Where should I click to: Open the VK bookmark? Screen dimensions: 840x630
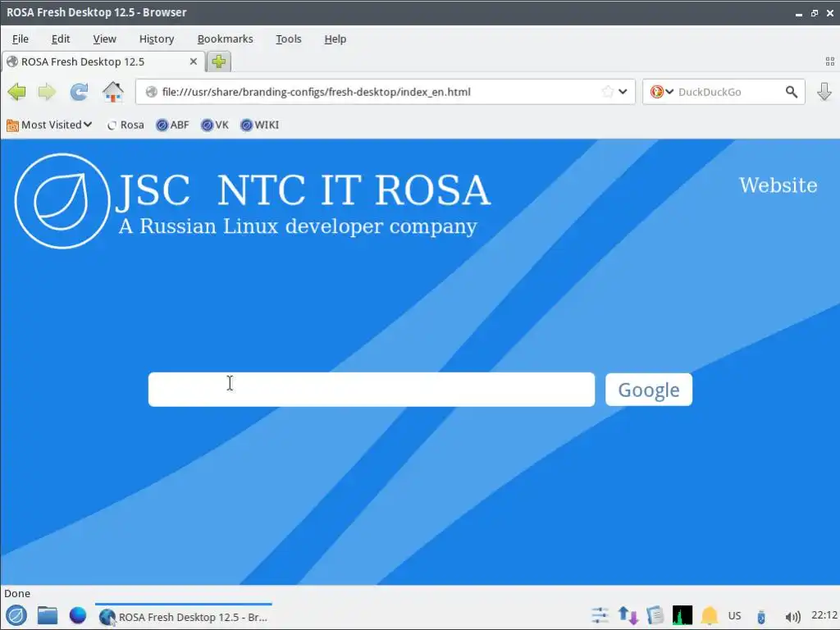[215, 125]
